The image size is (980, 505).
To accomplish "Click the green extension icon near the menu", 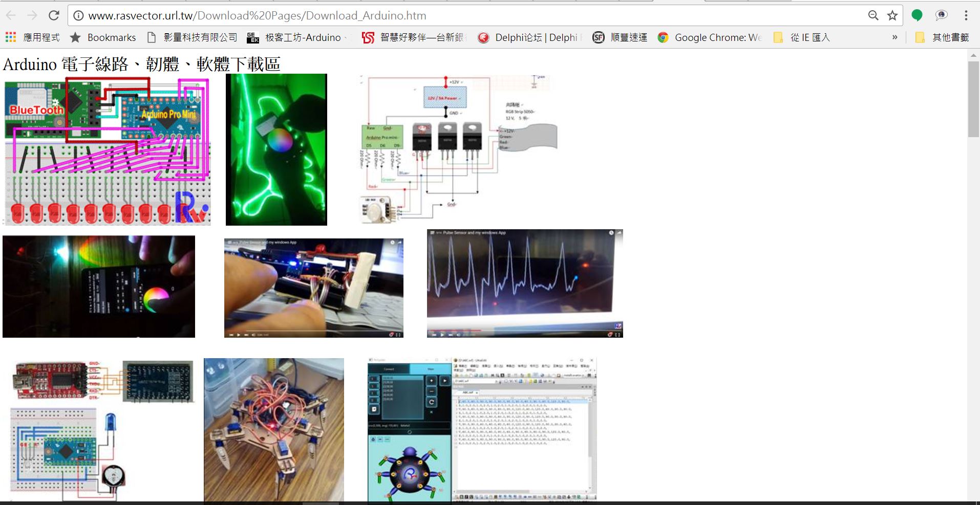I will (x=917, y=15).
